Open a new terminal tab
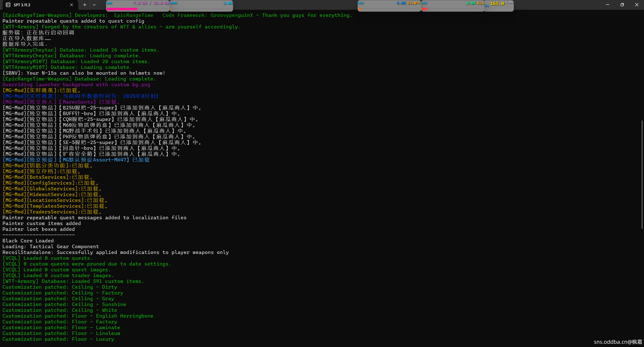Image resolution: width=644 pixels, height=347 pixels. (x=85, y=5)
